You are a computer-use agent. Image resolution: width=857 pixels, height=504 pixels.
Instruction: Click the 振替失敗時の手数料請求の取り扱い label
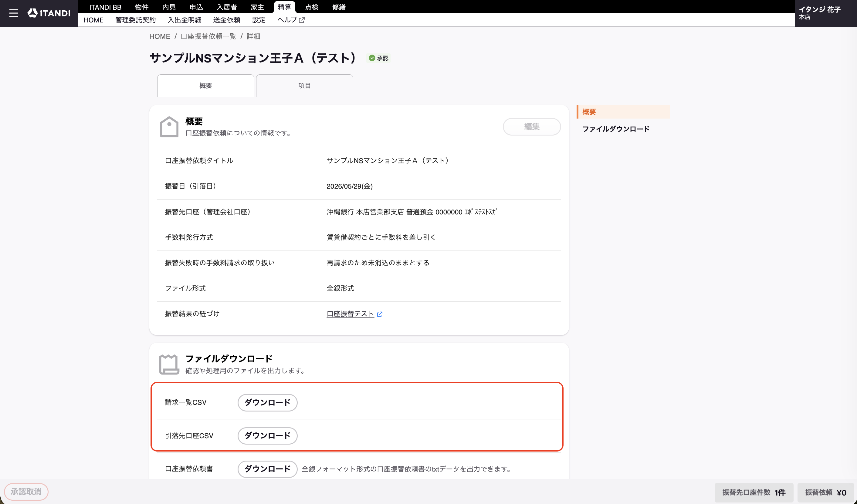[220, 263]
